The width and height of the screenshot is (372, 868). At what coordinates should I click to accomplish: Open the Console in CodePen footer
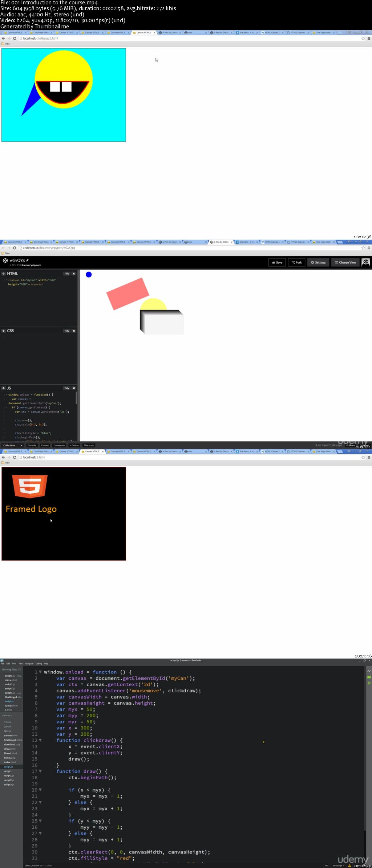point(32,445)
